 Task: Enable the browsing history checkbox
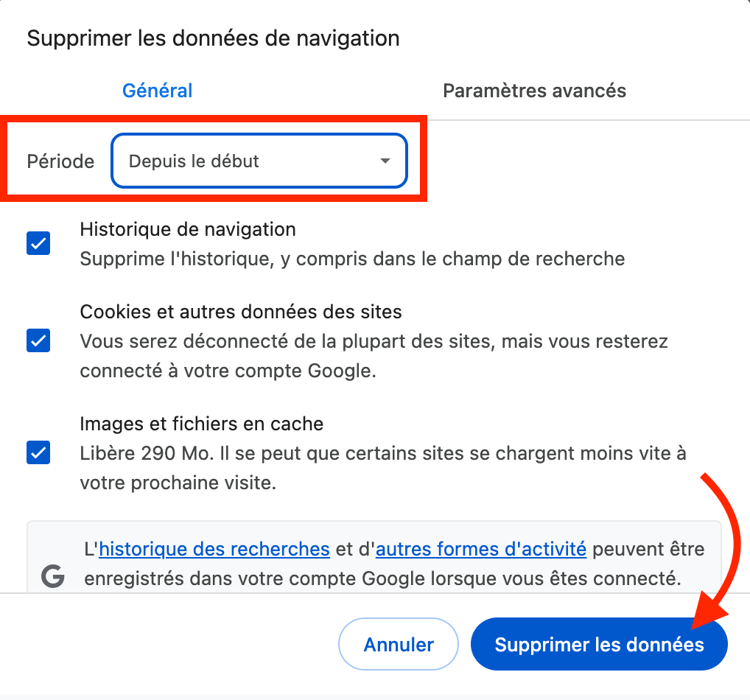(38, 243)
